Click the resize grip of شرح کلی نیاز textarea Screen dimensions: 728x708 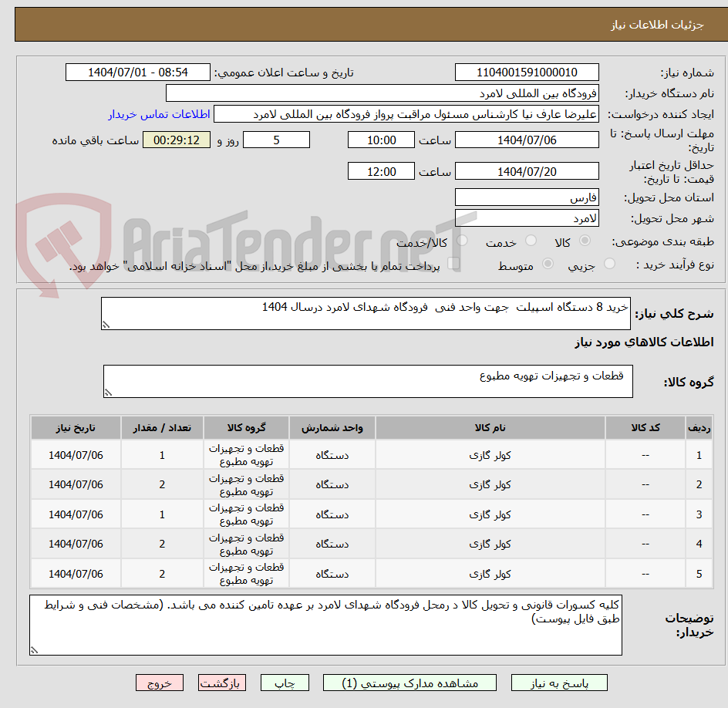tap(107, 325)
